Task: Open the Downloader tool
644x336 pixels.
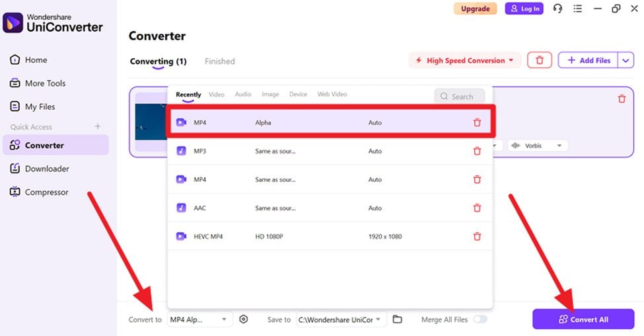Action: coord(39,169)
